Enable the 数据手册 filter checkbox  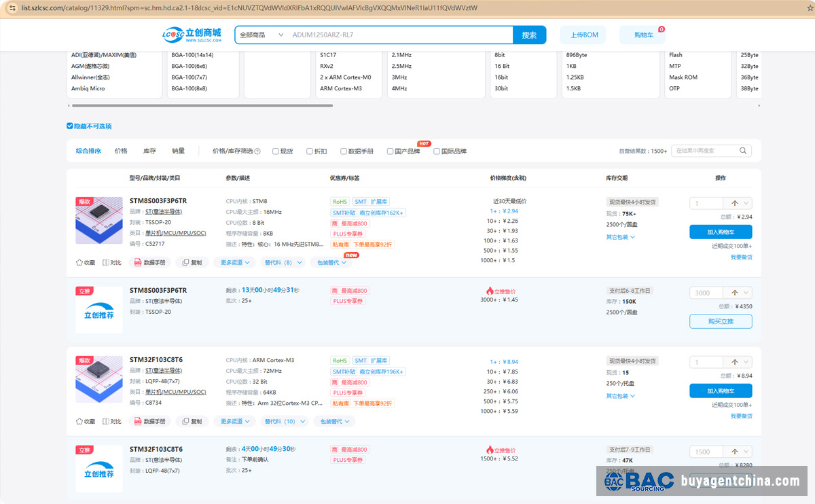[x=344, y=151]
